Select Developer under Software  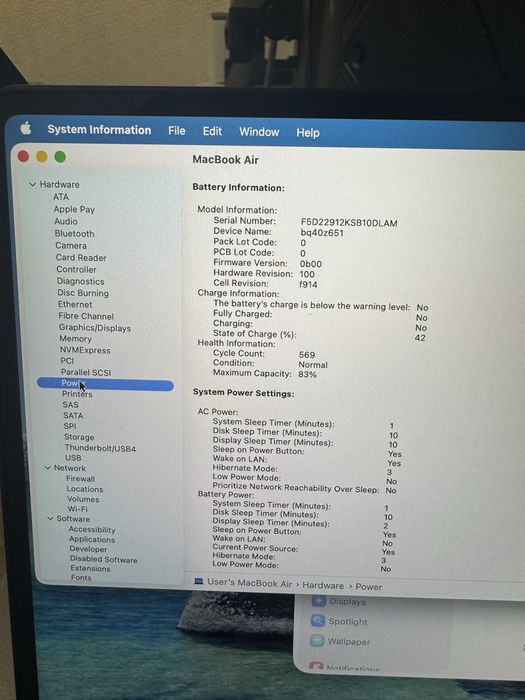(x=88, y=549)
